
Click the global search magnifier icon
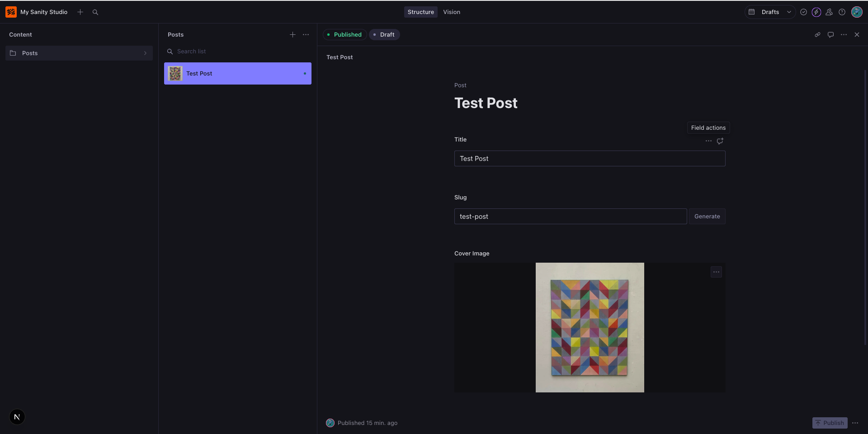[x=95, y=12]
